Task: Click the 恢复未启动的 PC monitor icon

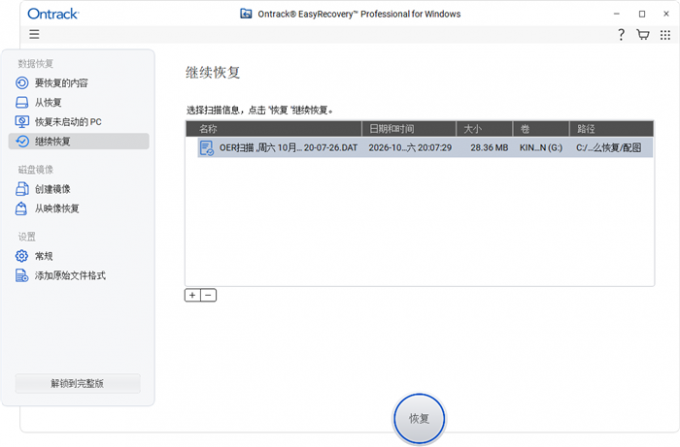Action: click(x=22, y=122)
